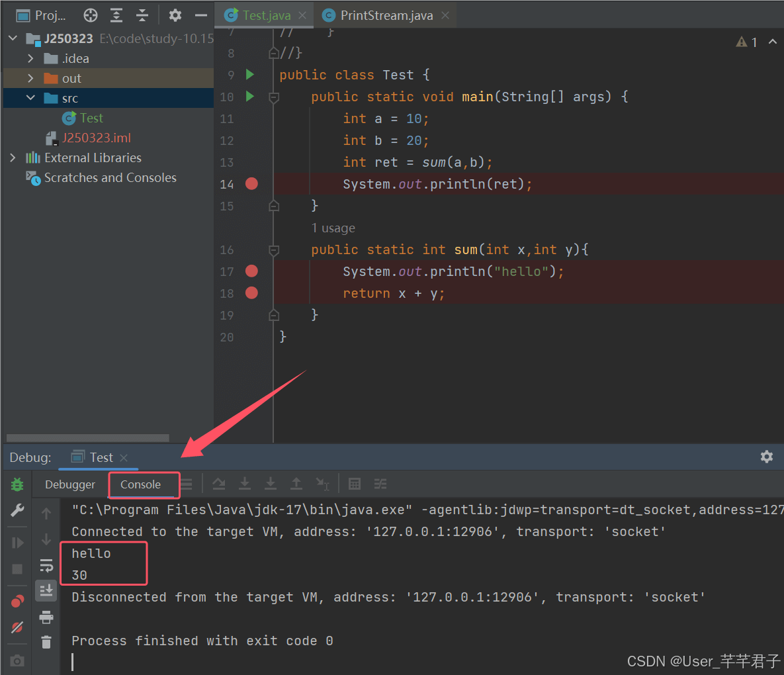
Task: Click the stop debugging square icon
Action: pyautogui.click(x=17, y=569)
